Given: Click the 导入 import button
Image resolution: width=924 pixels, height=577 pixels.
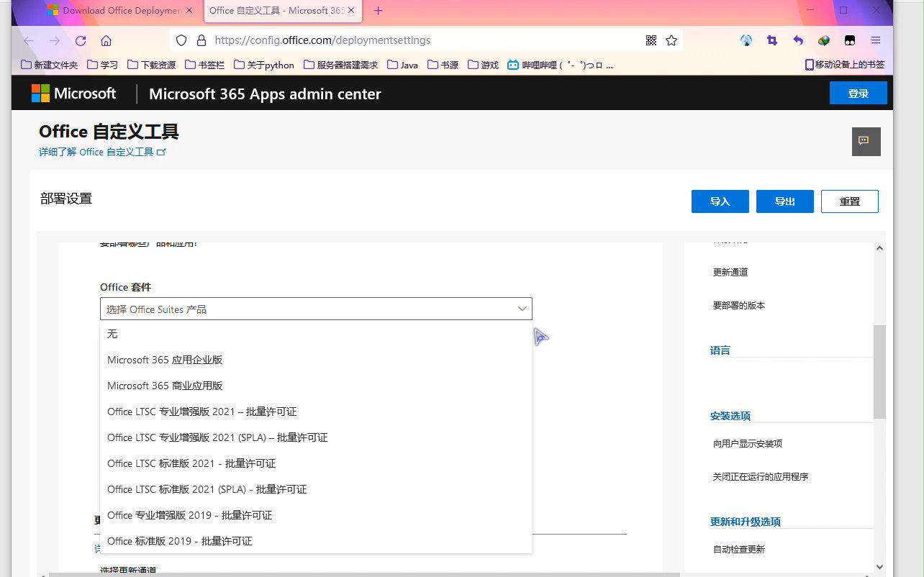Looking at the screenshot, I should [720, 201].
